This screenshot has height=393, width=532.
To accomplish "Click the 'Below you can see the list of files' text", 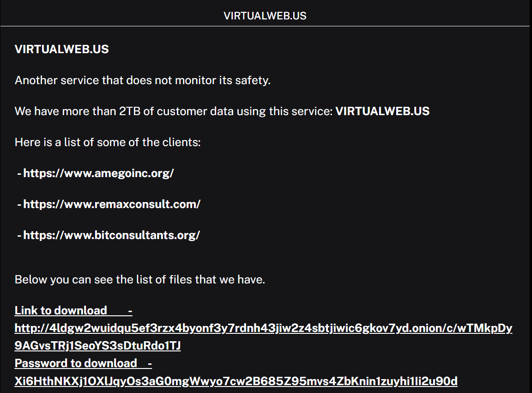I will pyautogui.click(x=140, y=279).
